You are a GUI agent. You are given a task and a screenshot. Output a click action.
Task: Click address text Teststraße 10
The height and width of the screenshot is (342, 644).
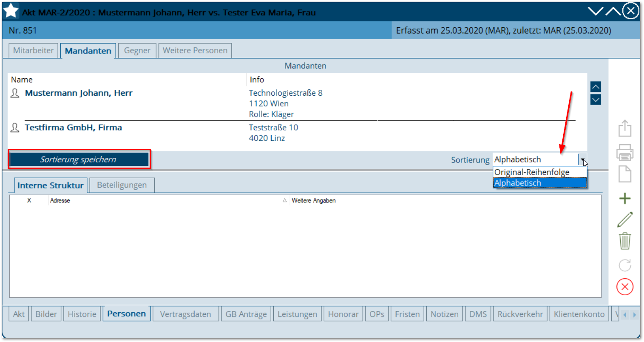273,127
